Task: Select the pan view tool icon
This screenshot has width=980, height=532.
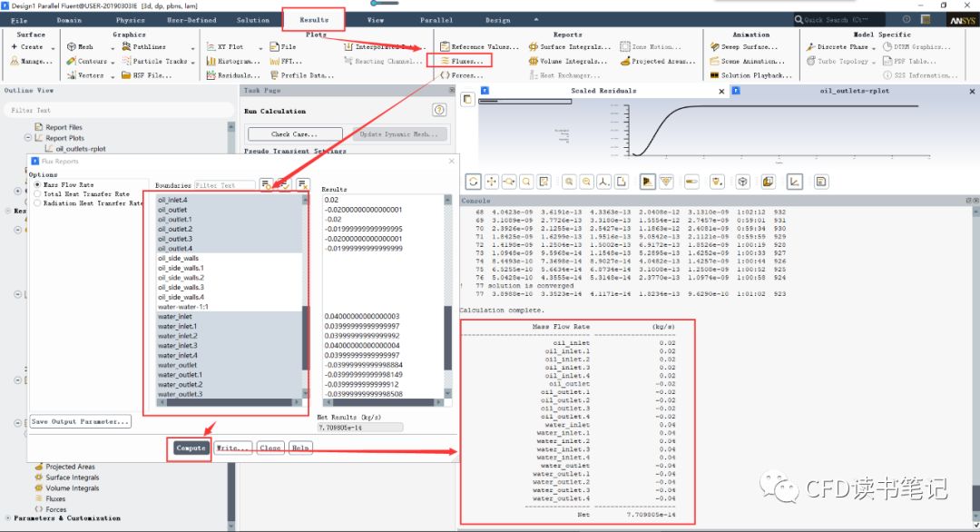Action: pyautogui.click(x=491, y=182)
